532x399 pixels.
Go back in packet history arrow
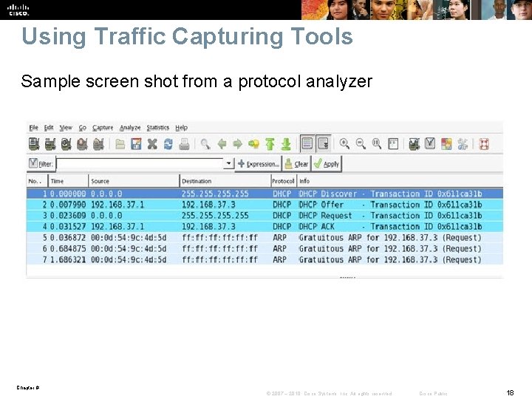tap(222, 144)
